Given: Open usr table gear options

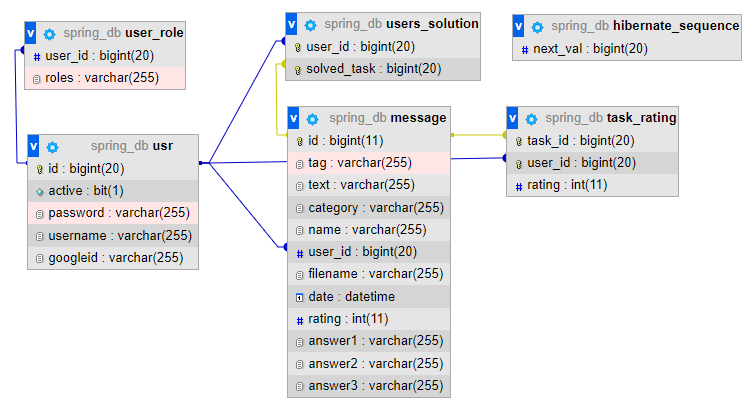Looking at the screenshot, I should (x=52, y=147).
